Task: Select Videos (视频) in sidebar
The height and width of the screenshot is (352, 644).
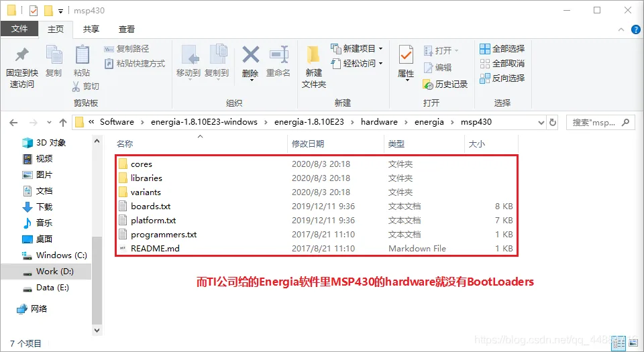Action: [38, 159]
